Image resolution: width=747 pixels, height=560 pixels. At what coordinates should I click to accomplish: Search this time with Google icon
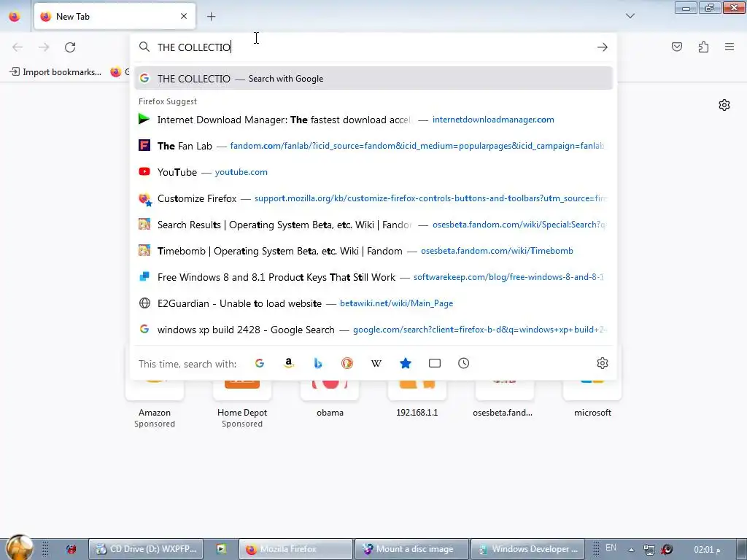coord(260,363)
